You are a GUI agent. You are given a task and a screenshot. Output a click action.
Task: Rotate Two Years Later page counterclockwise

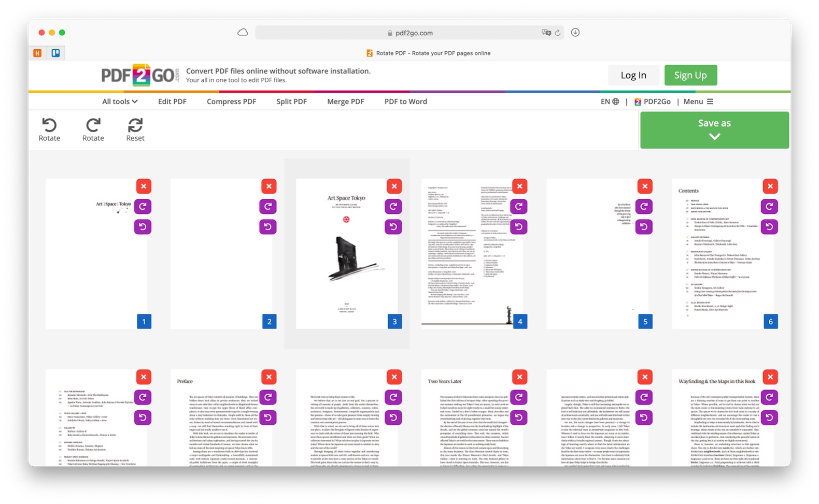(x=519, y=417)
